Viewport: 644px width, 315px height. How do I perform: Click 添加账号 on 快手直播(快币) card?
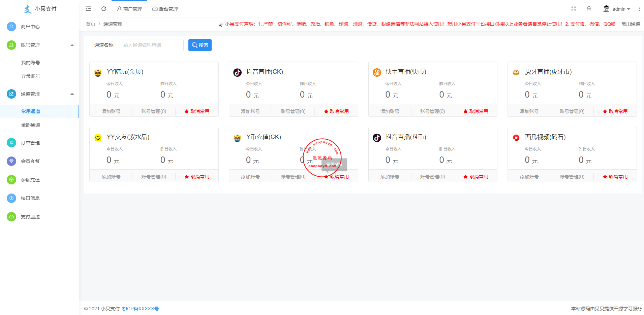tap(390, 111)
